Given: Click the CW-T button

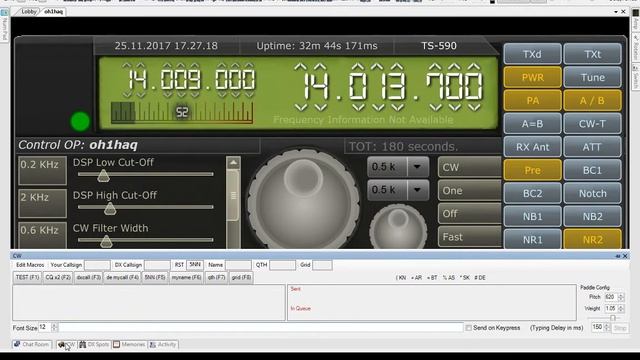Looking at the screenshot, I should click(x=592, y=124).
